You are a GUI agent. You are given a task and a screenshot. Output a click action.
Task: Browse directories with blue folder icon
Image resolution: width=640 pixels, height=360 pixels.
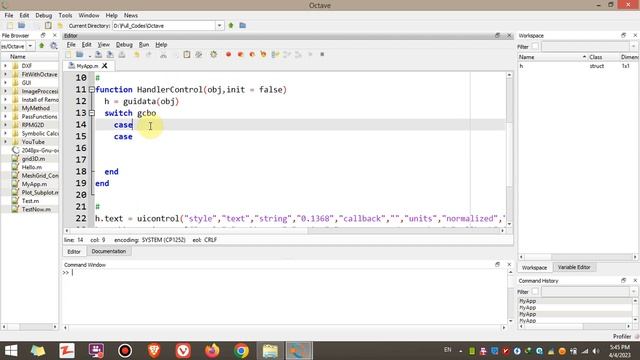pyautogui.click(x=243, y=26)
